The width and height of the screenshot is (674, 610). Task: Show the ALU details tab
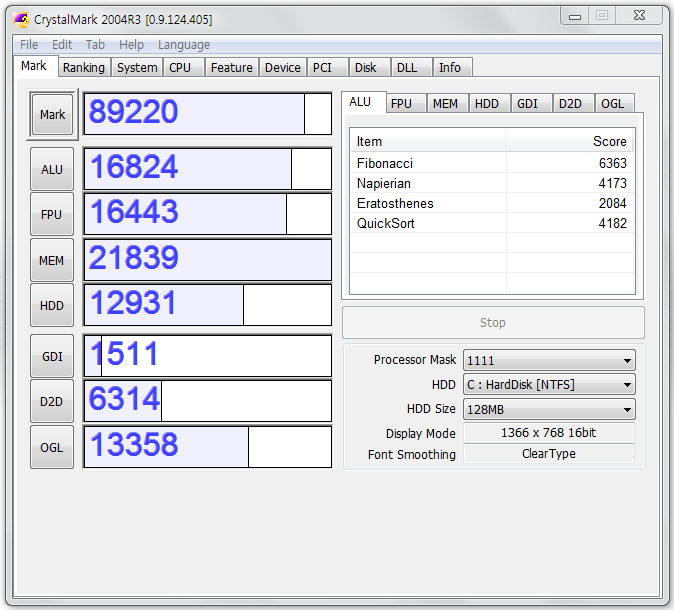(x=364, y=102)
